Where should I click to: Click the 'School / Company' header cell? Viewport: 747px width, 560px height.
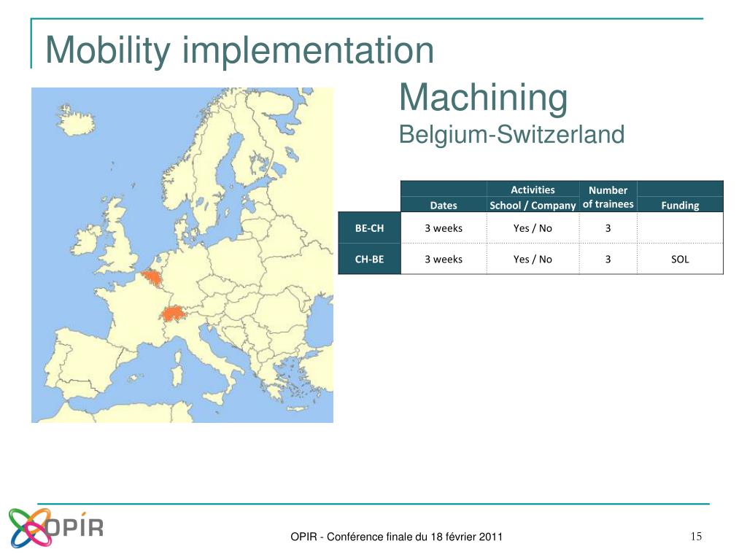(x=533, y=205)
